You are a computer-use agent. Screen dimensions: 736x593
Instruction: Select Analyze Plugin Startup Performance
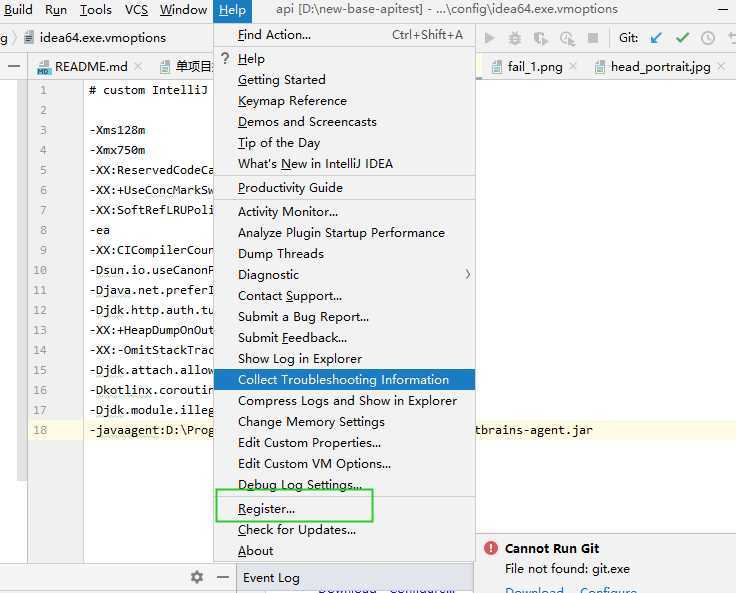coord(344,233)
